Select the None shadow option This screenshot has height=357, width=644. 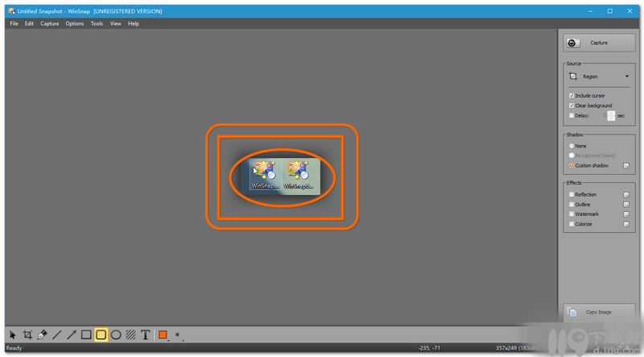coord(572,146)
